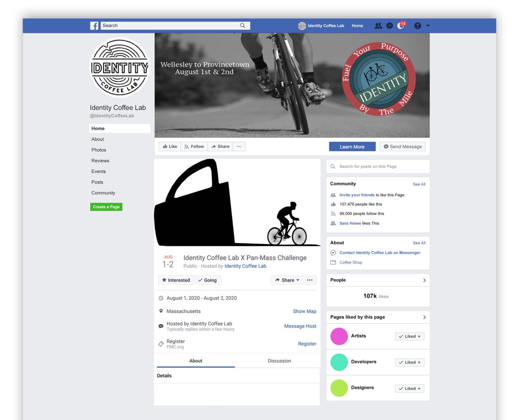516x420 pixels.
Task: Click Search for posts on this Page field
Action: pyautogui.click(x=378, y=167)
